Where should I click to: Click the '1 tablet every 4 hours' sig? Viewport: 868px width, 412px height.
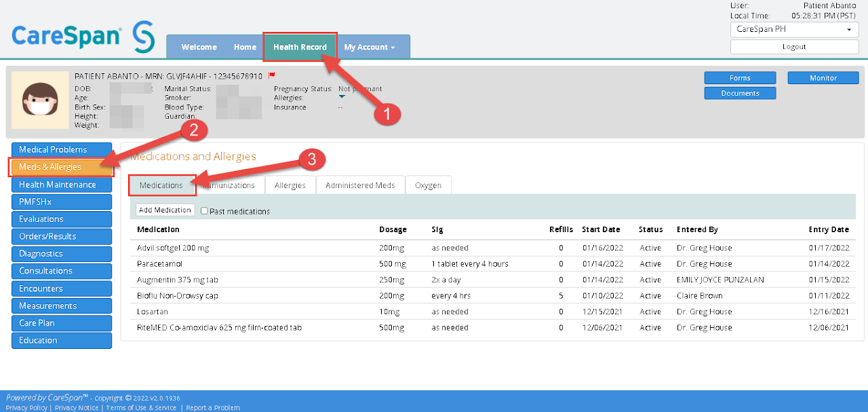470,264
